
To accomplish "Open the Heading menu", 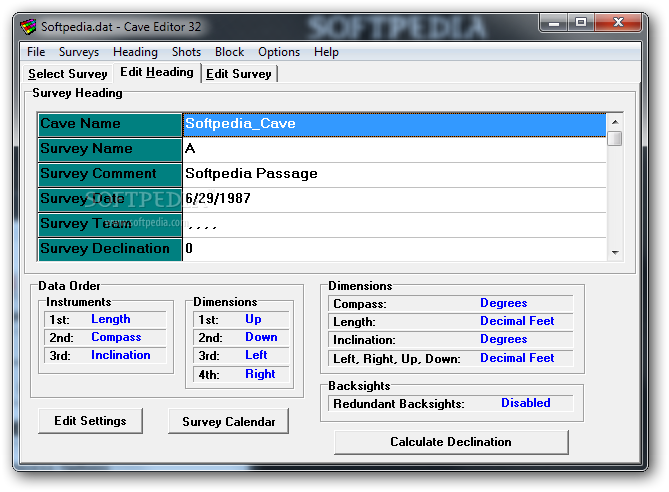I will pyautogui.click(x=135, y=52).
